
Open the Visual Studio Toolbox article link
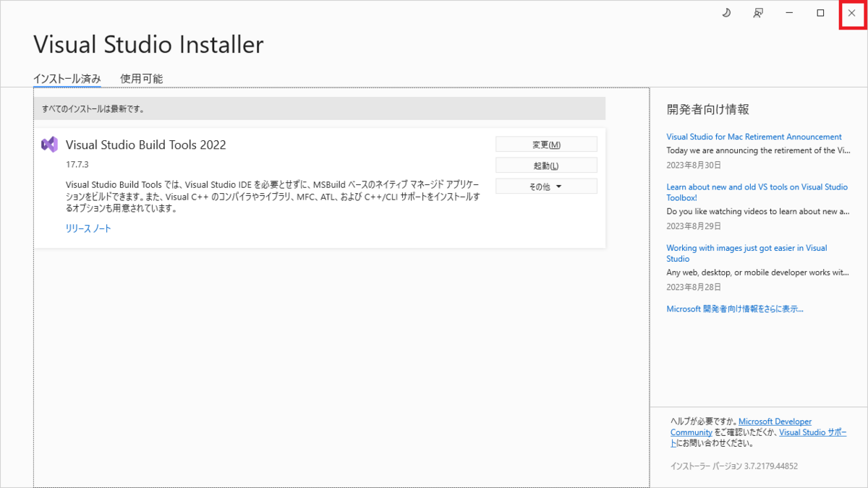coord(757,192)
